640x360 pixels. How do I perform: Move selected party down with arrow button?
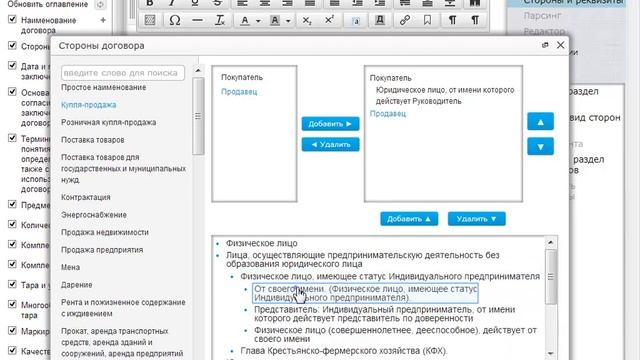(540, 147)
